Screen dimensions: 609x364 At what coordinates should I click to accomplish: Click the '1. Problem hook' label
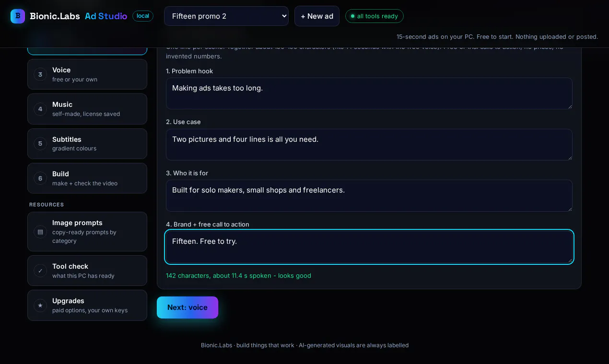189,71
